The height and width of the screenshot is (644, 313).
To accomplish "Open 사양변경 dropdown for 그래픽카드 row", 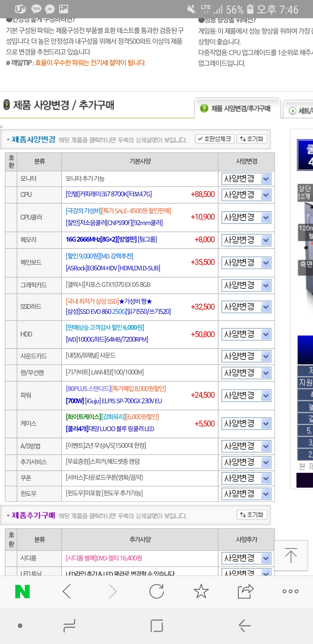I will 246,285.
